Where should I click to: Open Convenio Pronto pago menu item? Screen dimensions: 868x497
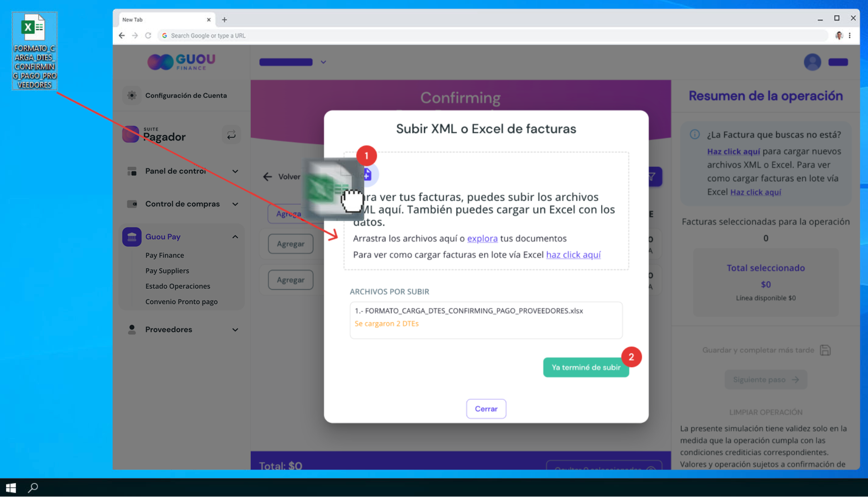tap(181, 302)
